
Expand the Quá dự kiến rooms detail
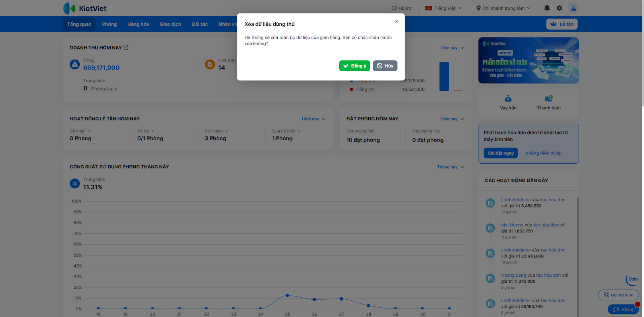coord(286,131)
